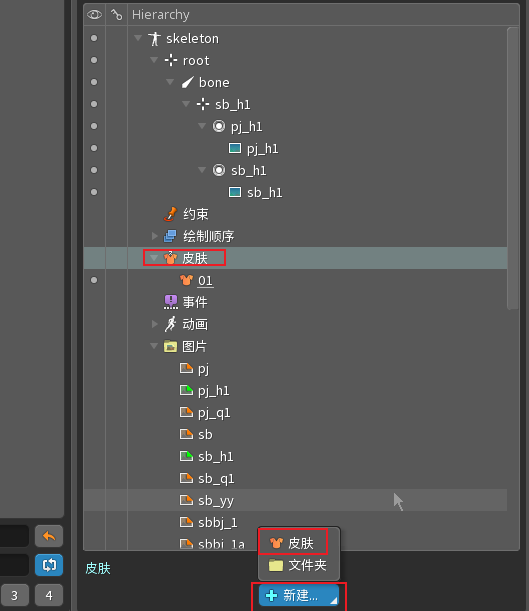The width and height of the screenshot is (529, 611).
Task: Click the orange undo arrow button
Action: (x=49, y=536)
